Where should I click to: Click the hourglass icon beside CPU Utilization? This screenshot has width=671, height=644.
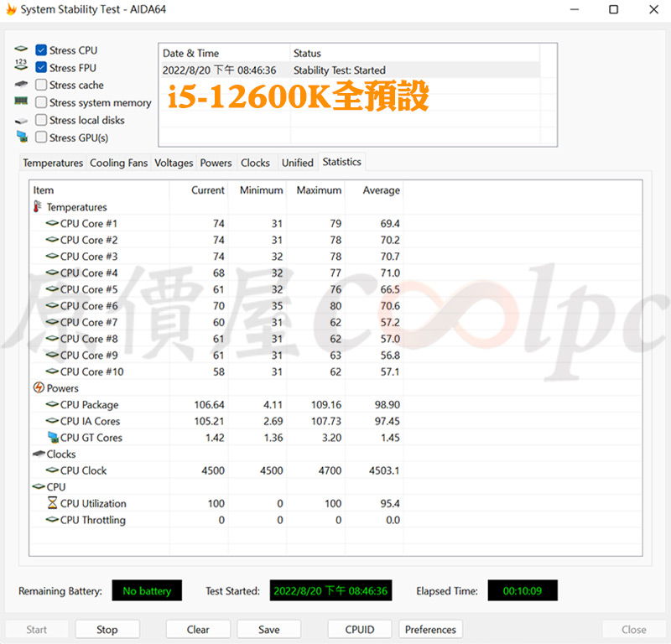52,503
